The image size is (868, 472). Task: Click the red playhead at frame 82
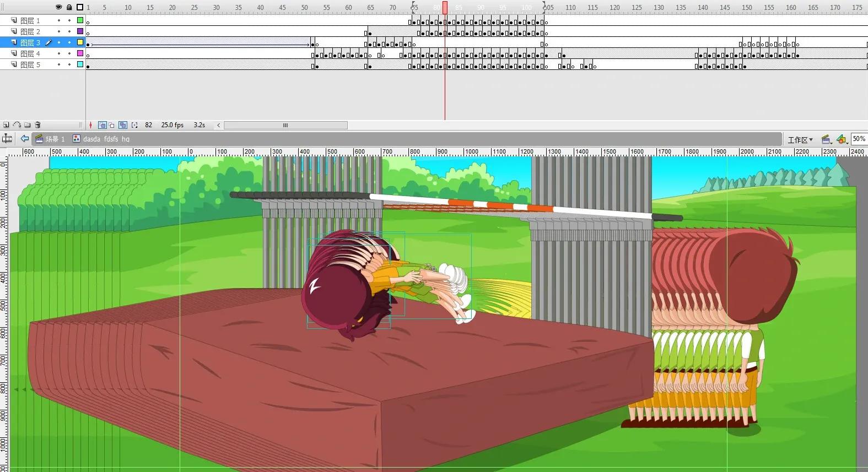coord(445,8)
